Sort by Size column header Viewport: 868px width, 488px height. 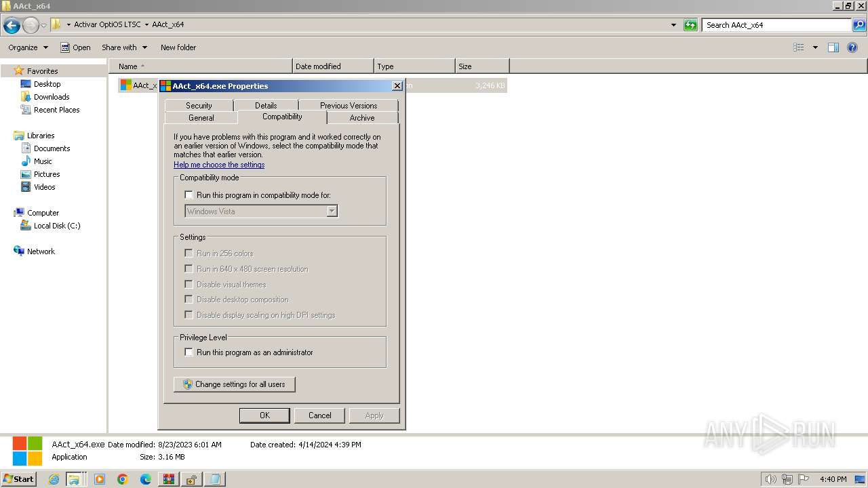[x=482, y=66]
